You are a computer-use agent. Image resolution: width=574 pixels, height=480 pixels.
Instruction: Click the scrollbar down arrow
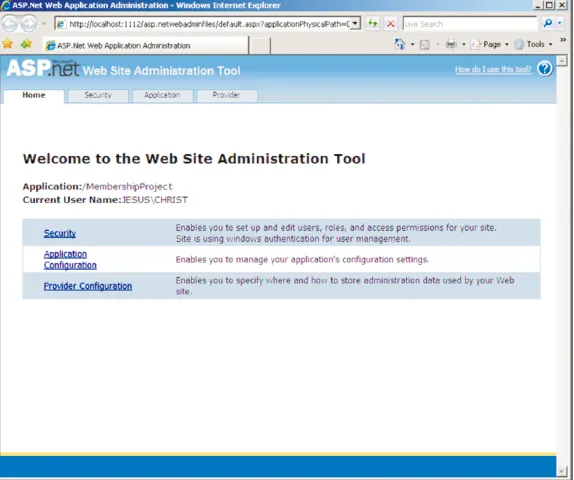click(x=562, y=471)
